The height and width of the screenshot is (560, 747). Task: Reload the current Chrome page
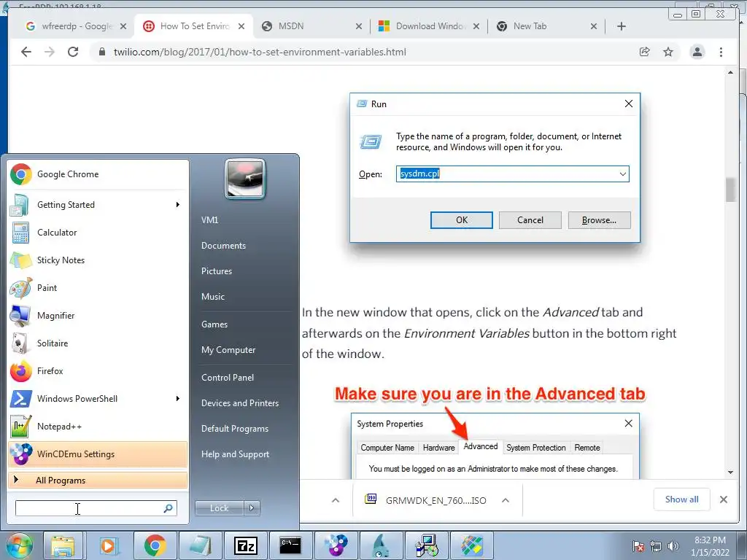73,52
